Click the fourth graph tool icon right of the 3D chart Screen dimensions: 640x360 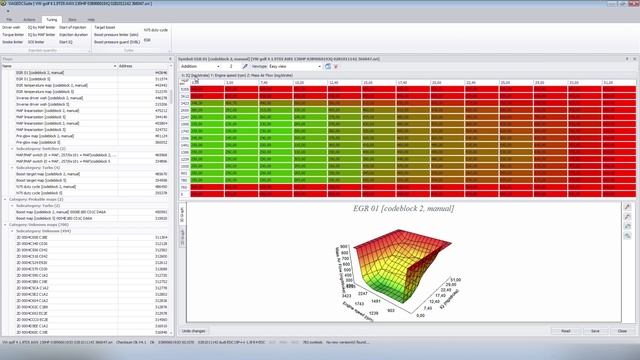tap(627, 236)
